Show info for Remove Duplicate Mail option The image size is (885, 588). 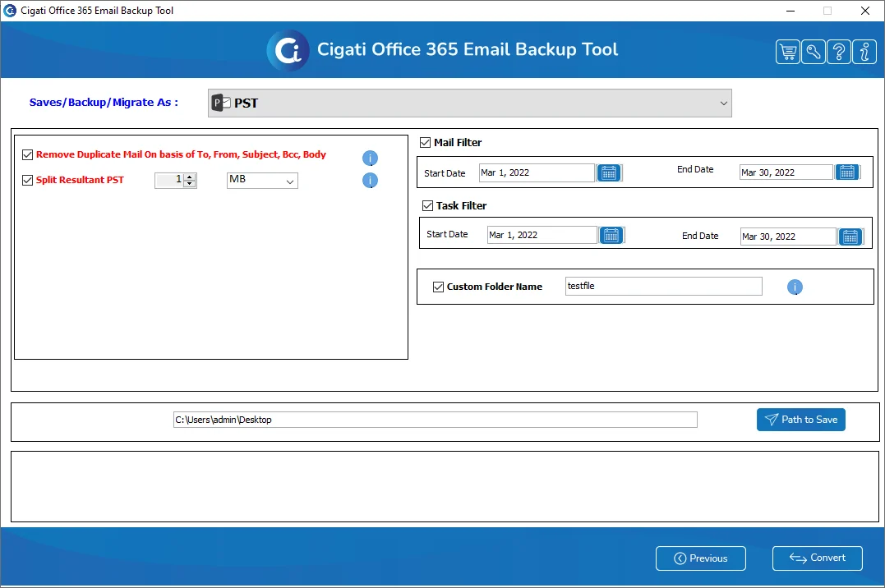point(370,158)
